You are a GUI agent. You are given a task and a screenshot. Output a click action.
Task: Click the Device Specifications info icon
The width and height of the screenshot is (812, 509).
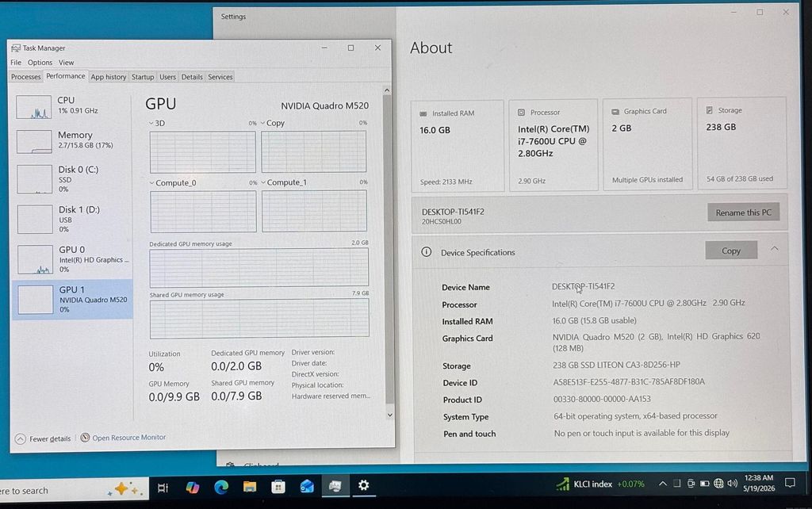point(426,252)
